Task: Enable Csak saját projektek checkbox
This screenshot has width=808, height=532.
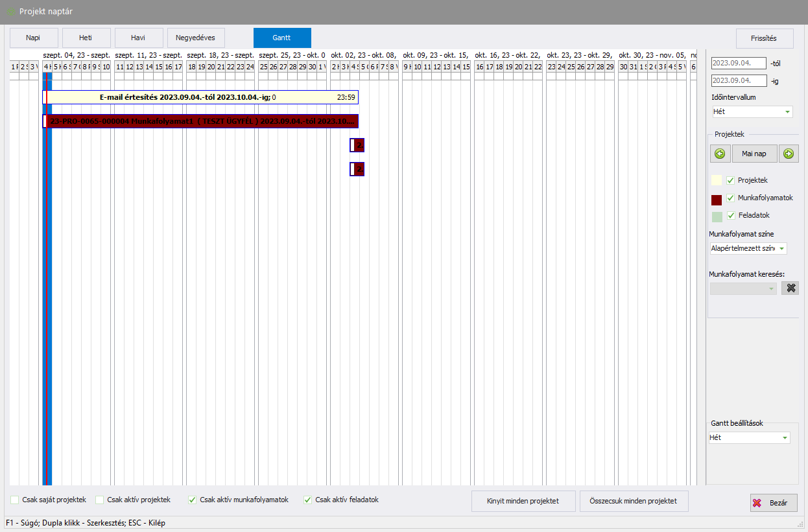Action: [x=15, y=500]
